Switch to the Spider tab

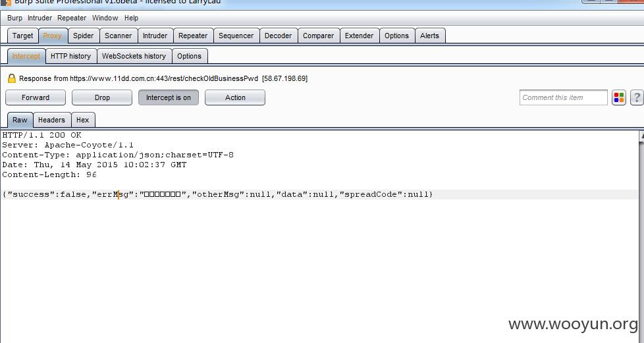tap(84, 36)
